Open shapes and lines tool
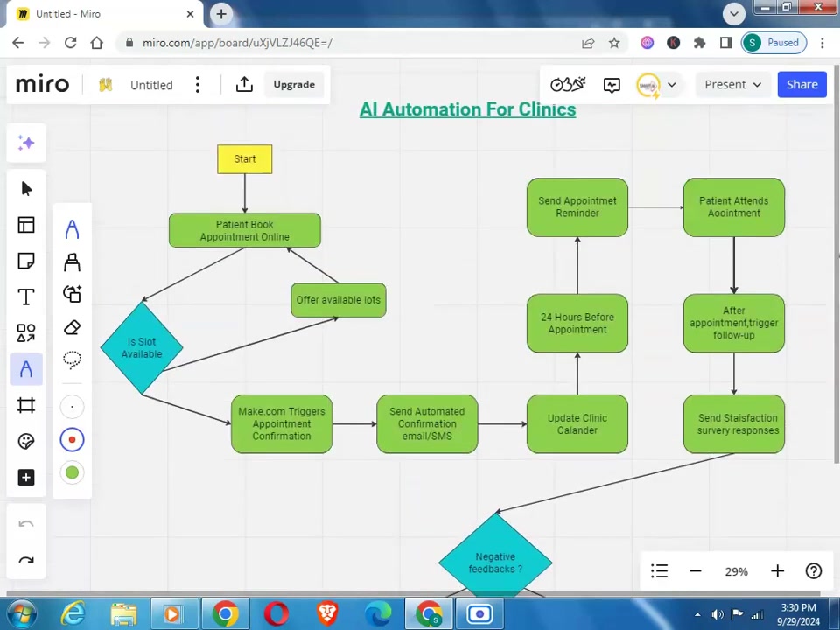This screenshot has width=840, height=630. coord(25,332)
